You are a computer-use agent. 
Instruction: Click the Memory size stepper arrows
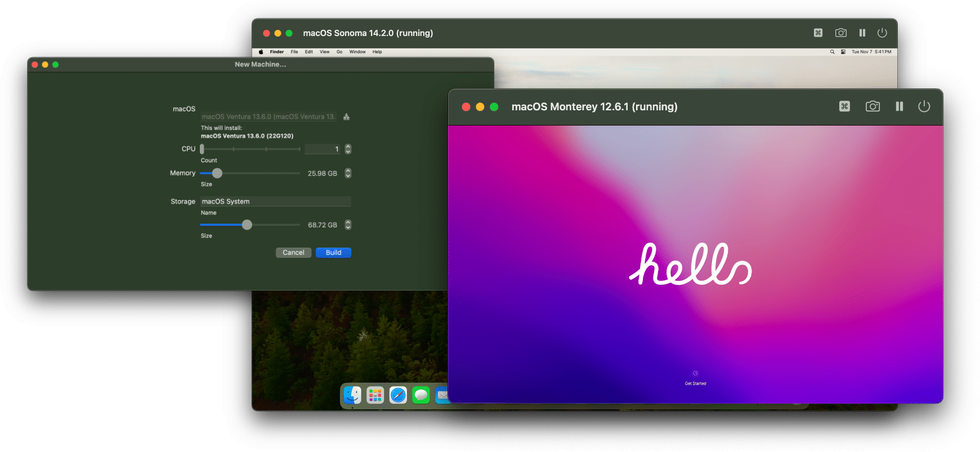[348, 173]
